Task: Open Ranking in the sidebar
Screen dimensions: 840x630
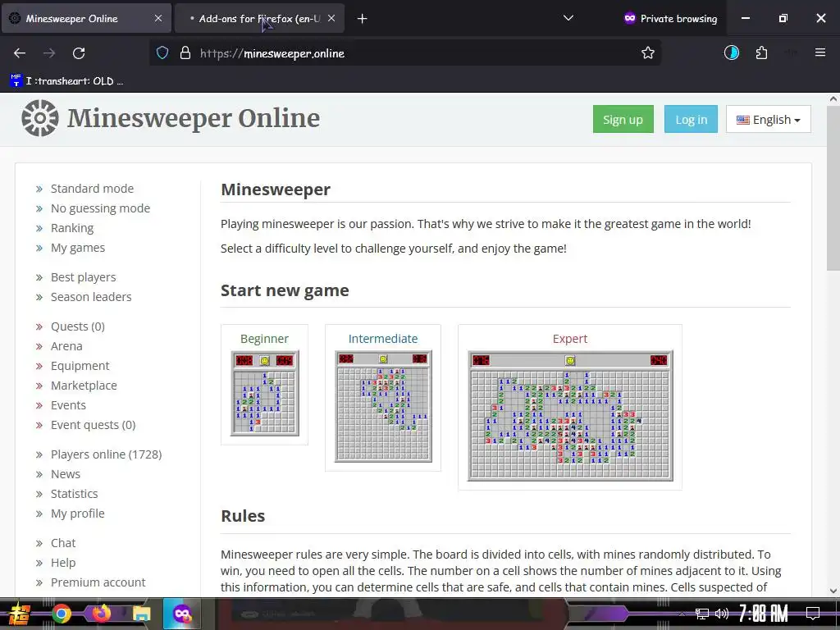Action: [72, 228]
